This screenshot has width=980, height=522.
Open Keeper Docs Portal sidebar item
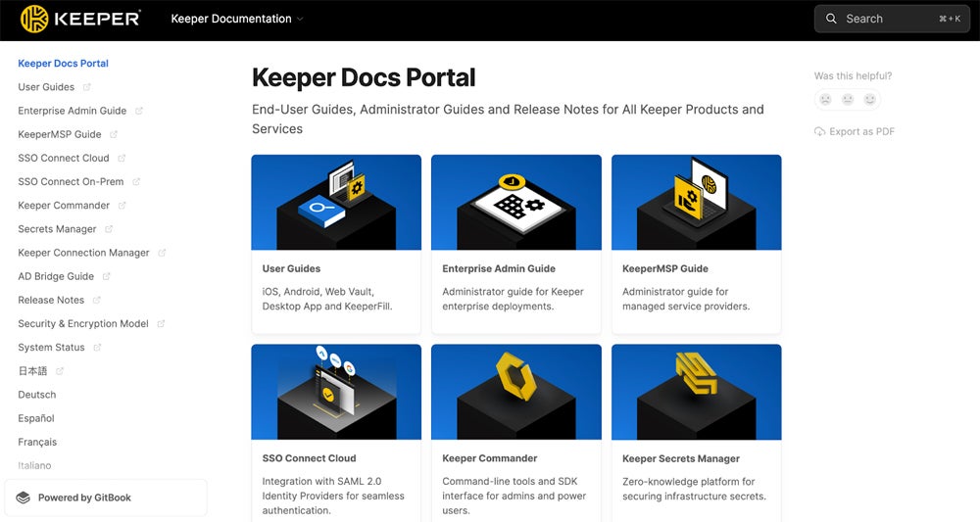[x=63, y=64]
